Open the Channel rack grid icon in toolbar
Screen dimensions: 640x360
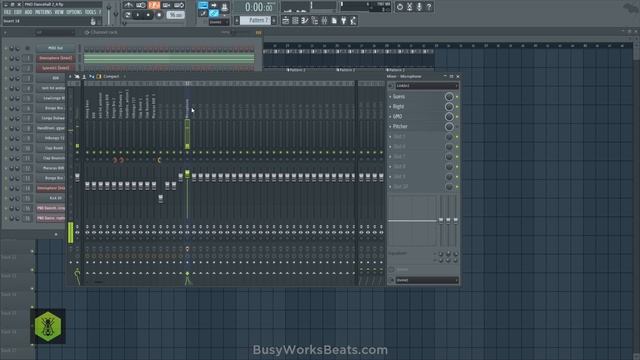pyautogui.click(x=295, y=20)
